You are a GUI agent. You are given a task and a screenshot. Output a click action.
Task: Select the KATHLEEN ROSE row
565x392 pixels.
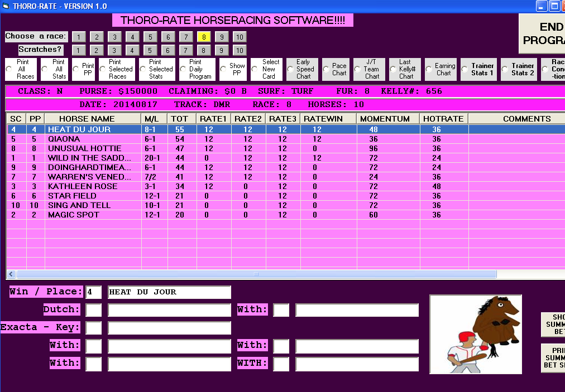click(286, 186)
